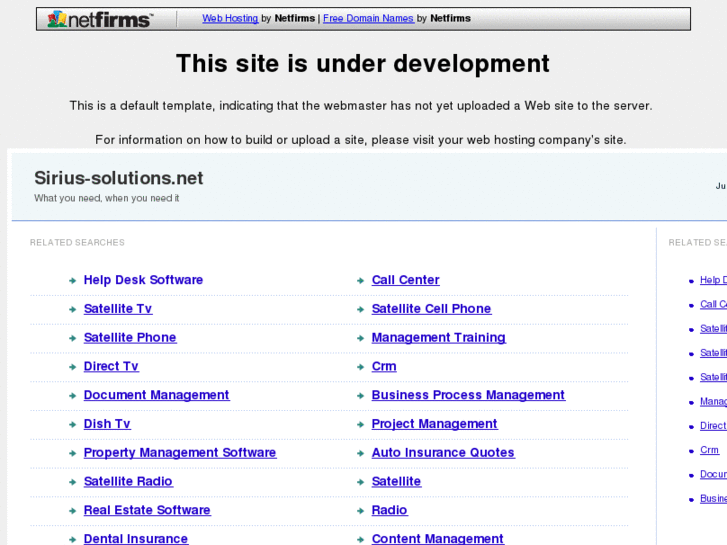Open Property Management Software link

(x=180, y=452)
